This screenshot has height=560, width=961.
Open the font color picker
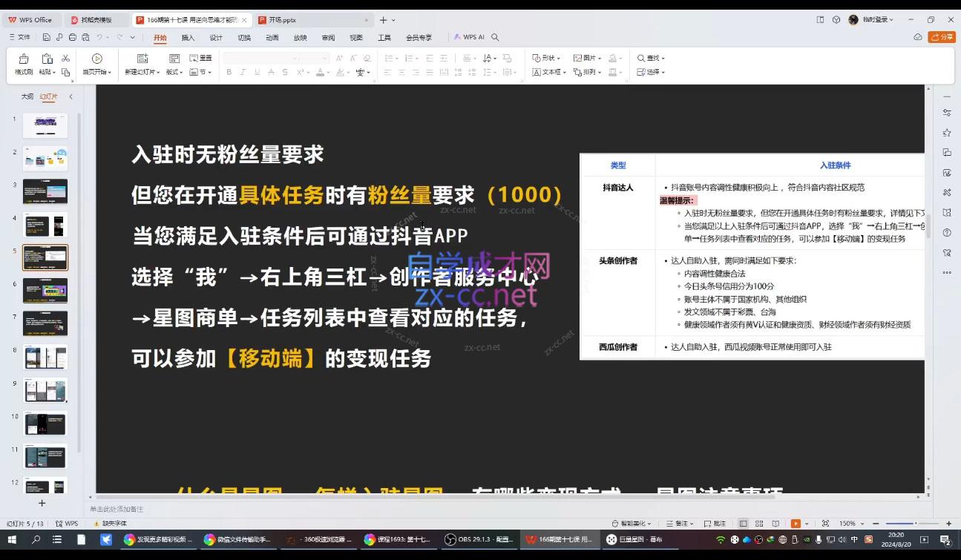323,72
